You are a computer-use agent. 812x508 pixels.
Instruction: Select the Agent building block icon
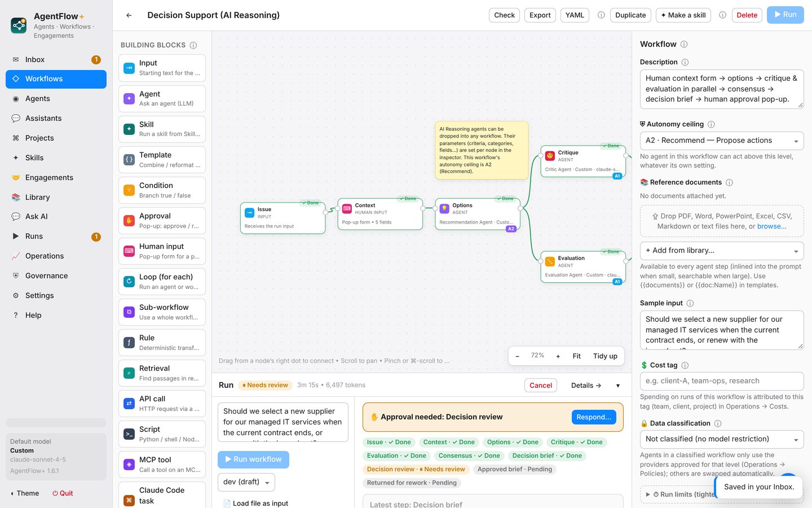point(129,98)
